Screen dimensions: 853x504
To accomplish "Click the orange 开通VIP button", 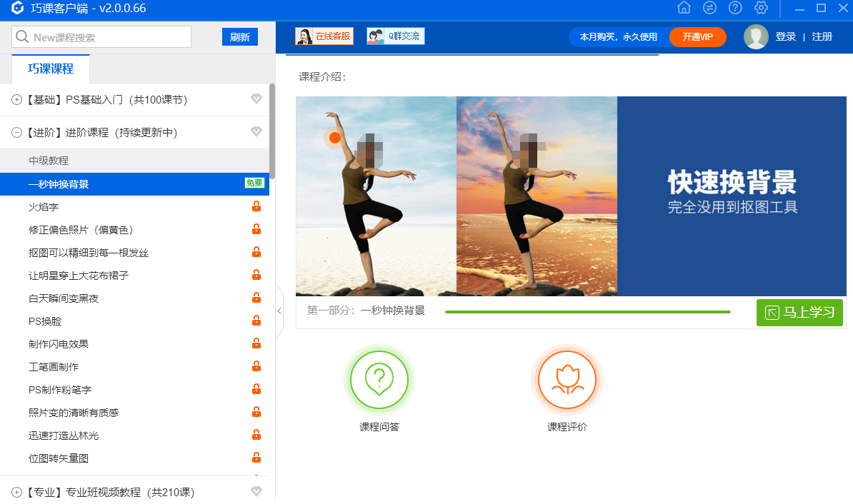I will (x=697, y=36).
